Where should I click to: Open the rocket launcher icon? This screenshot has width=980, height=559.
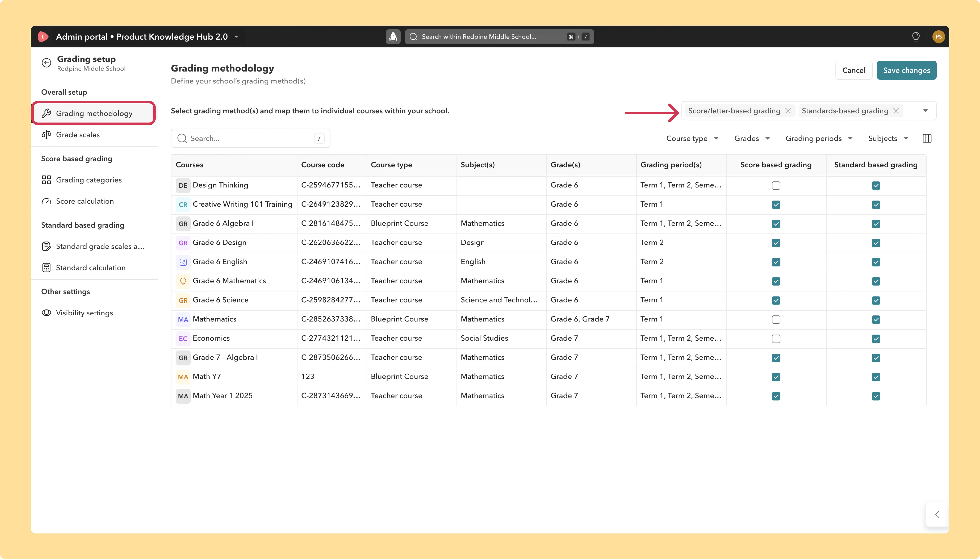tap(393, 37)
